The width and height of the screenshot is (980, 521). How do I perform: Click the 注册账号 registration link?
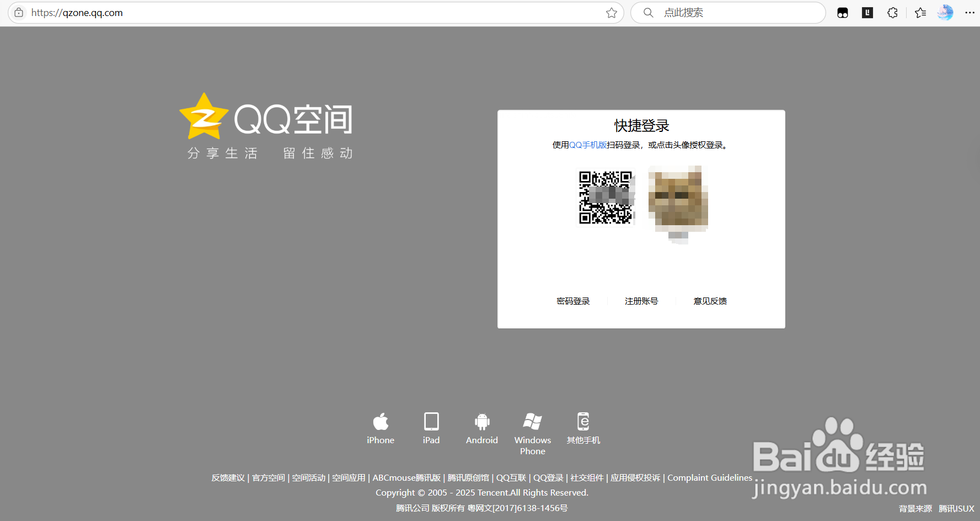(x=641, y=301)
